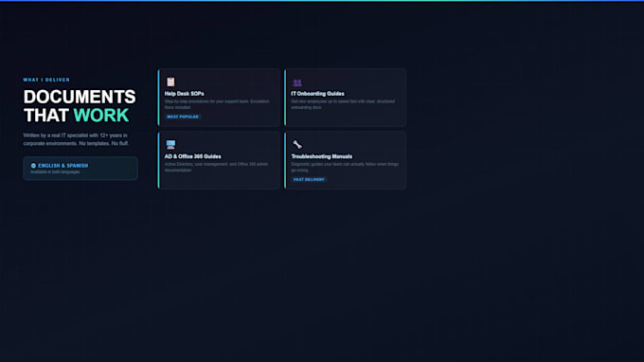Click the WHAT I DELIVER heading label
The height and width of the screenshot is (362, 644).
pos(46,80)
